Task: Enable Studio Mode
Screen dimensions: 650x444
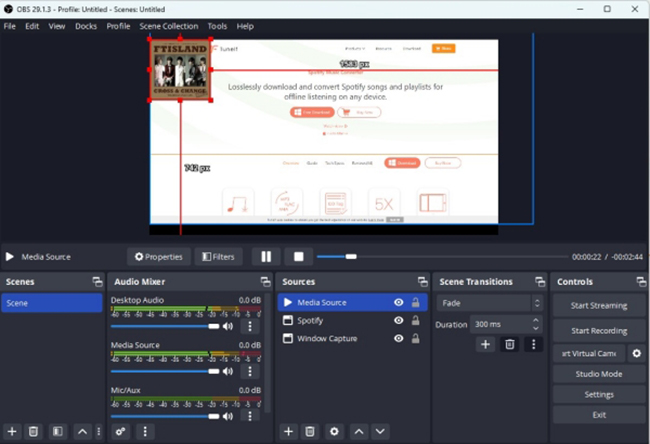Action: (599, 374)
